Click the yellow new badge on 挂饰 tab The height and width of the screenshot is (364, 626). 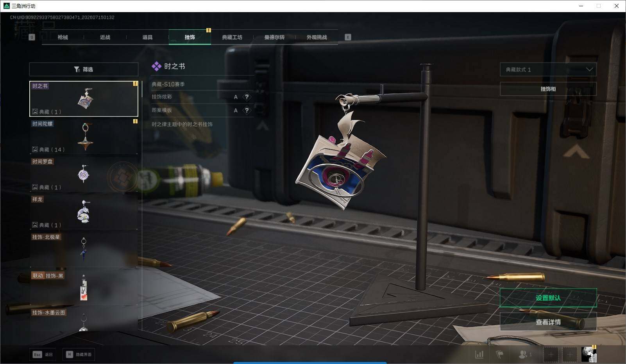[x=209, y=30]
